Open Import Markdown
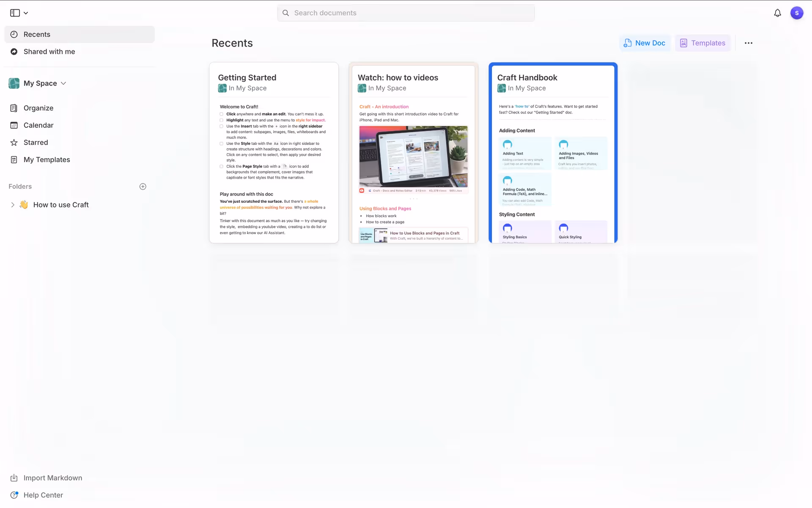Viewport: 812px width, 508px height. 52,478
